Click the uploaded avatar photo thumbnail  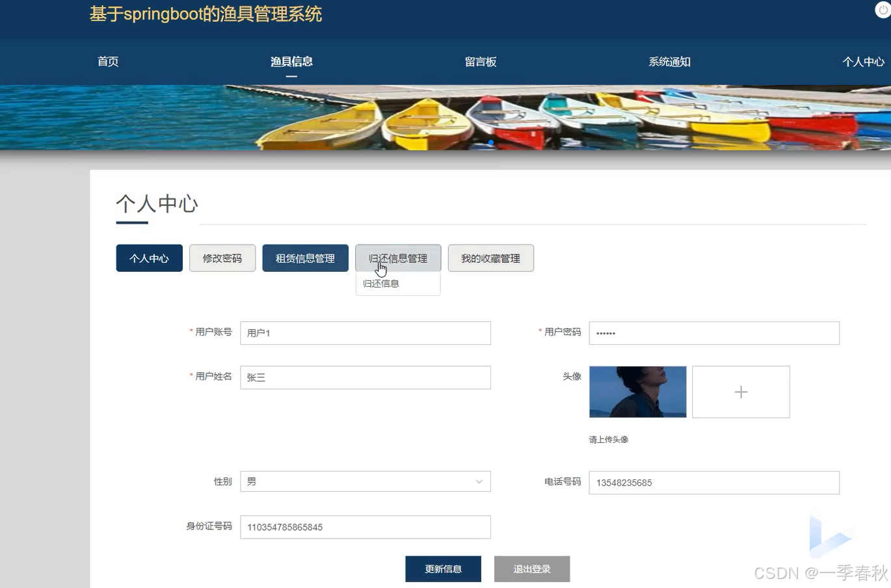pos(637,392)
